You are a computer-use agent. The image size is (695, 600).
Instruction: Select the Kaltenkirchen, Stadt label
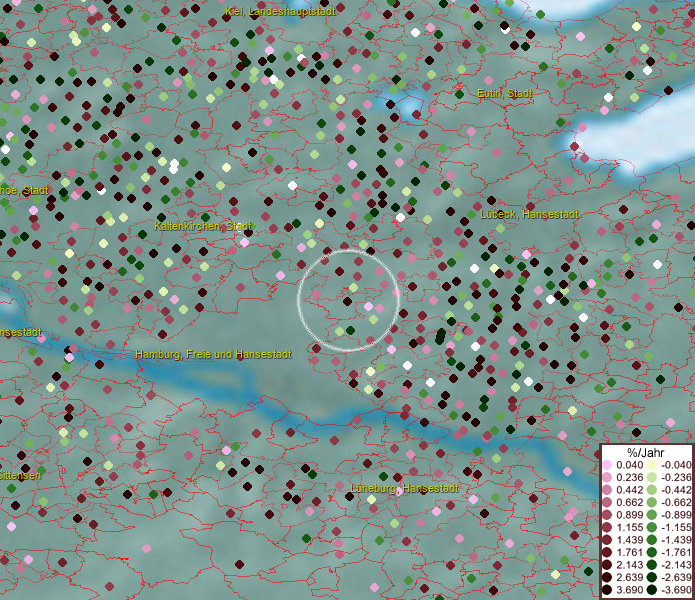(203, 226)
